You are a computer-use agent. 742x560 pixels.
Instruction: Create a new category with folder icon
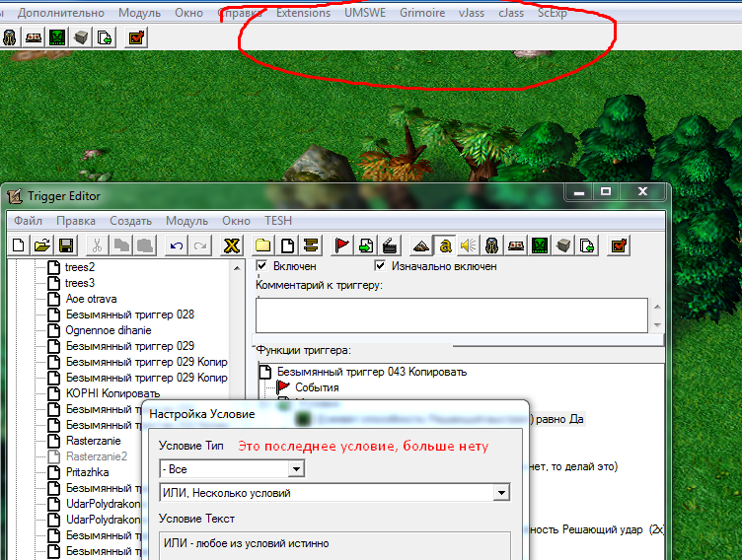[263, 245]
